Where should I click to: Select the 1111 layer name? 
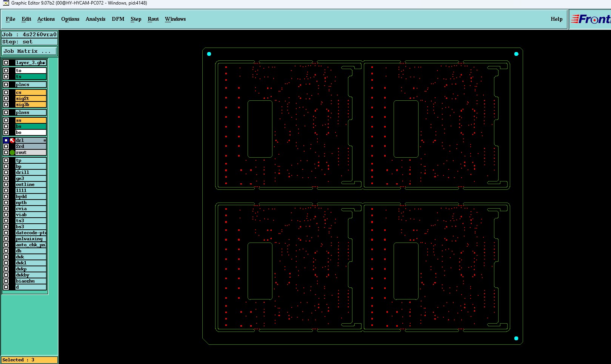click(x=31, y=190)
